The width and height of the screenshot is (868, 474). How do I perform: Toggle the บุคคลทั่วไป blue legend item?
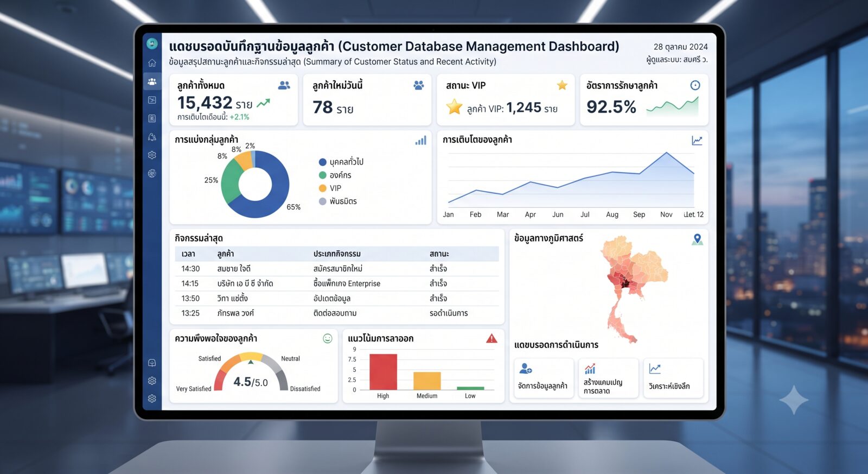coord(341,162)
